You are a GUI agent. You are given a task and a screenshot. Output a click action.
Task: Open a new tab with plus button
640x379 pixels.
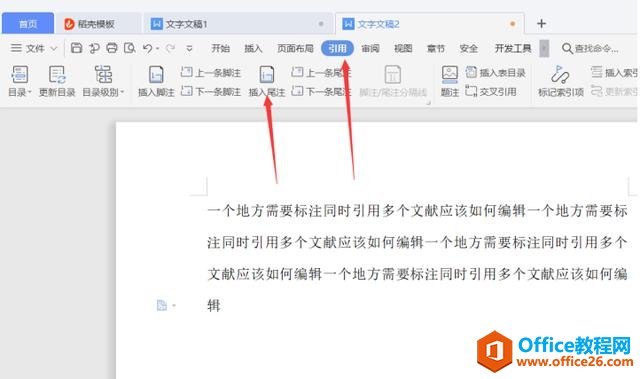pos(541,24)
